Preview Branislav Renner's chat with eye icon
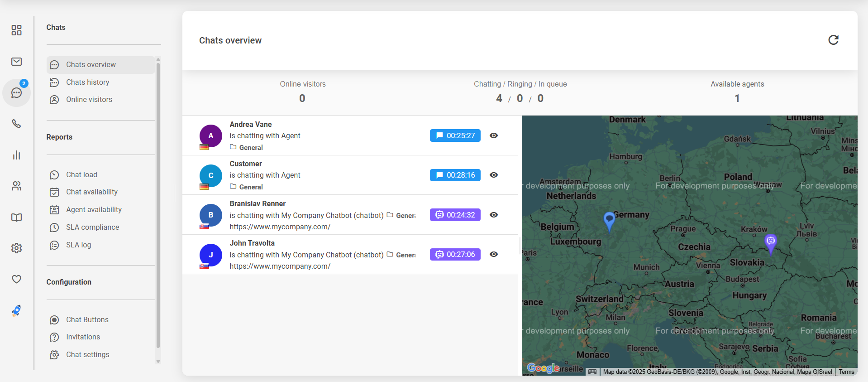The height and width of the screenshot is (382, 868). [x=494, y=215]
